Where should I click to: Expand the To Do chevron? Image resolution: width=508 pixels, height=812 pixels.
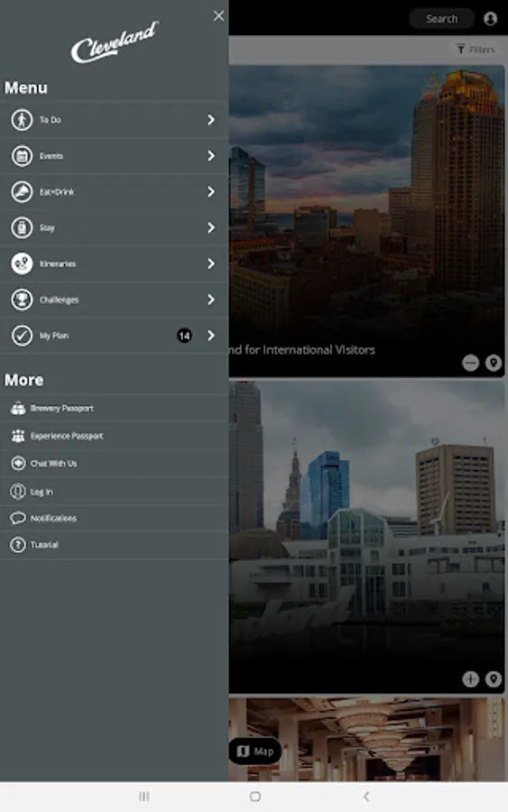point(211,120)
